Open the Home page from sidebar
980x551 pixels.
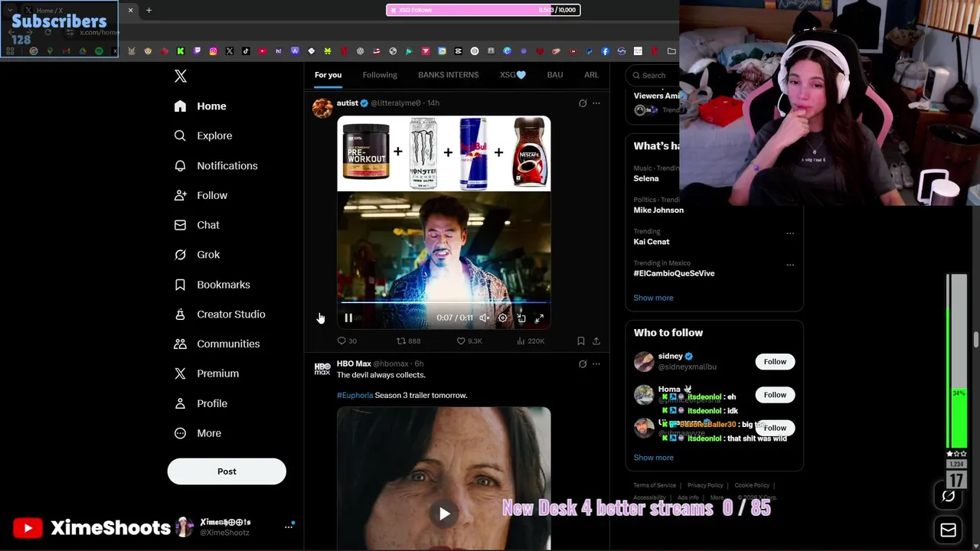(x=201, y=106)
